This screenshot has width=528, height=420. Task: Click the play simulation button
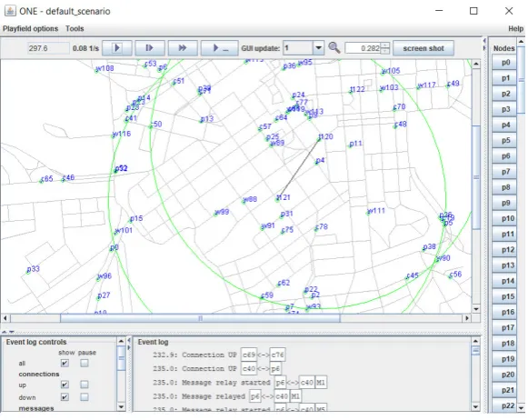[117, 48]
